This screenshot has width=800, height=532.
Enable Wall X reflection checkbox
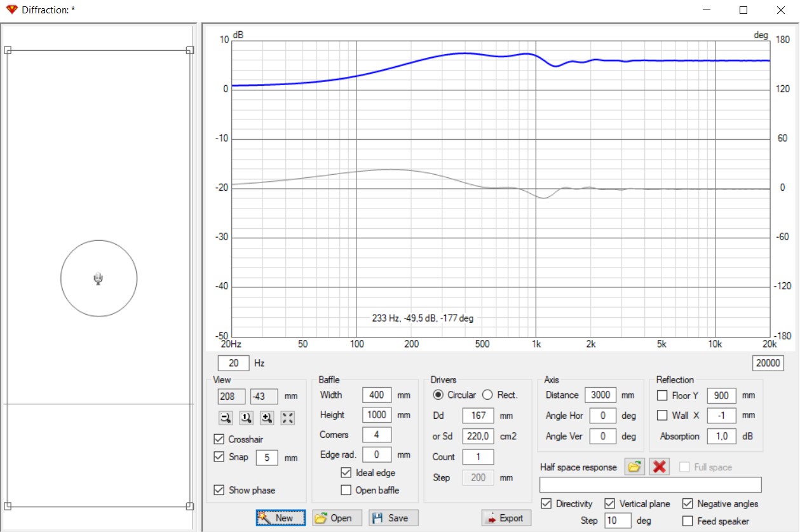[x=662, y=416]
